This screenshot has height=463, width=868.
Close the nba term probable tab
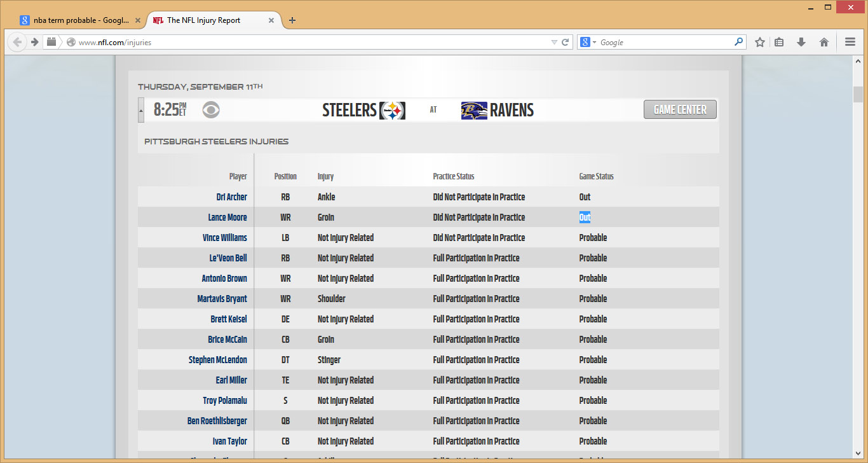[x=138, y=20]
